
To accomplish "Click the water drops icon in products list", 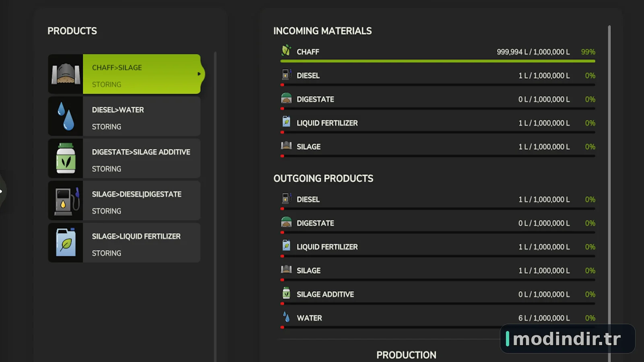I will pyautogui.click(x=66, y=116).
